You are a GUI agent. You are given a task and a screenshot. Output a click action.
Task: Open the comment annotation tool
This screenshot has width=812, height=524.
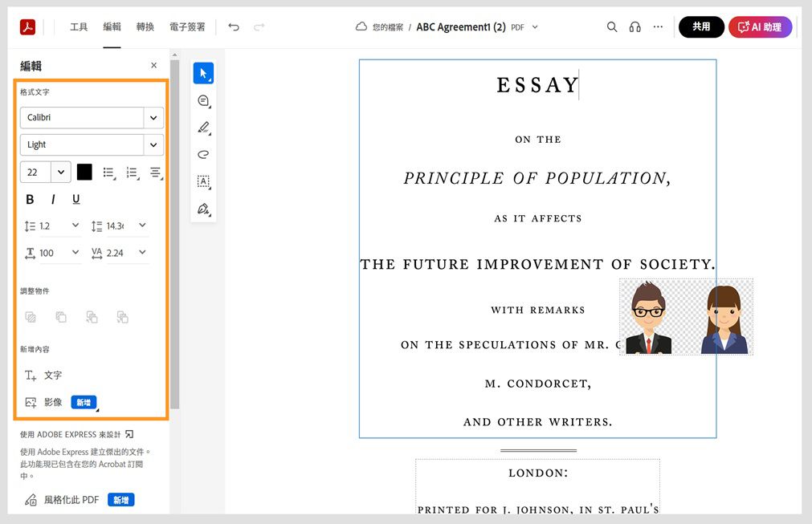pos(203,100)
